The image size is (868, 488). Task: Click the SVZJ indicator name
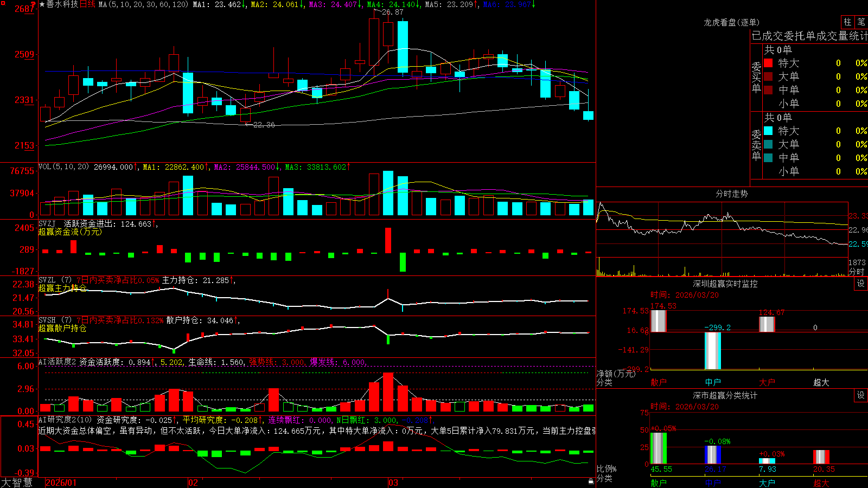pyautogui.click(x=47, y=223)
